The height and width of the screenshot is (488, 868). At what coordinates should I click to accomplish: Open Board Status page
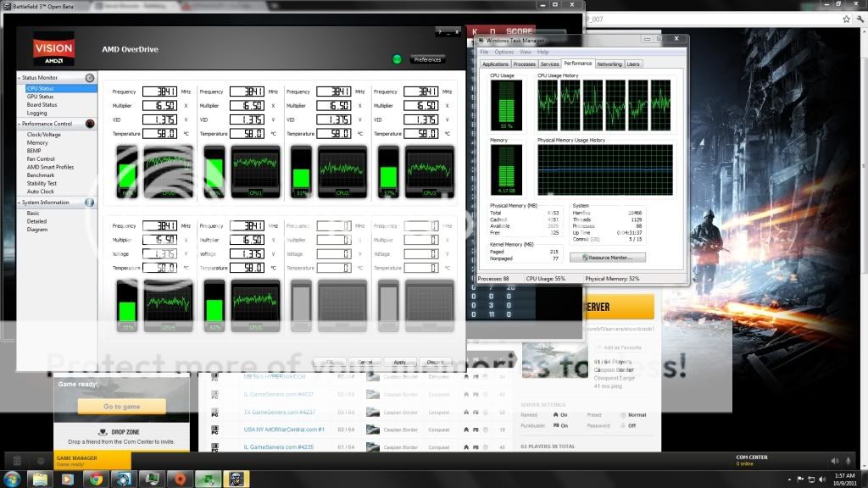42,104
